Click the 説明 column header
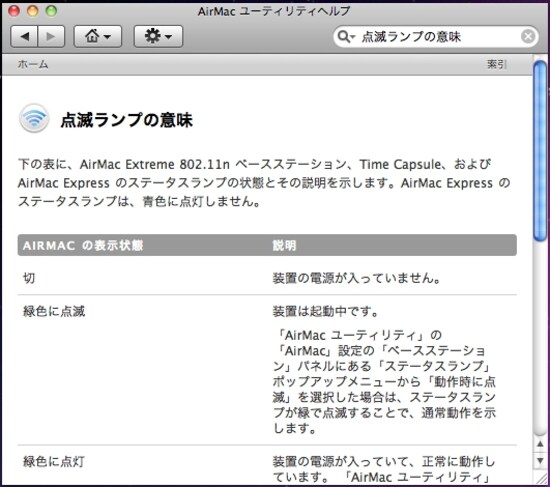Image resolution: width=550 pixels, height=487 pixels. pos(284,245)
